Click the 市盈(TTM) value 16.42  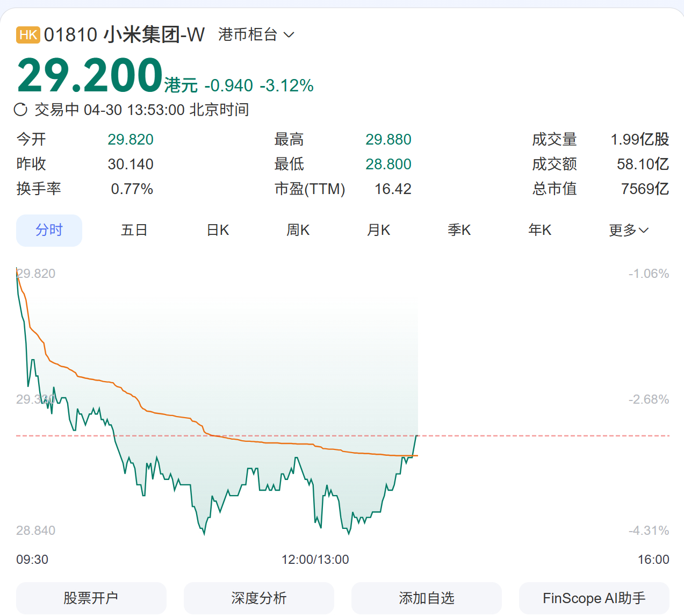393,189
